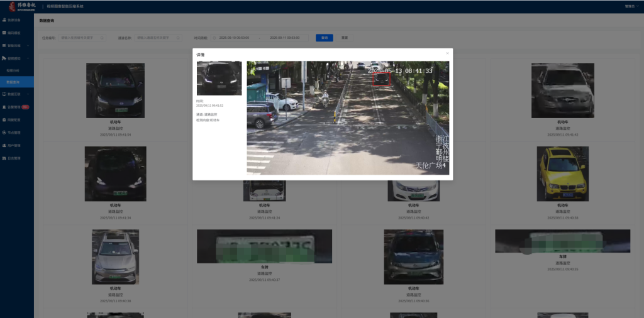Close the 详情 detail dialog

click(x=447, y=53)
